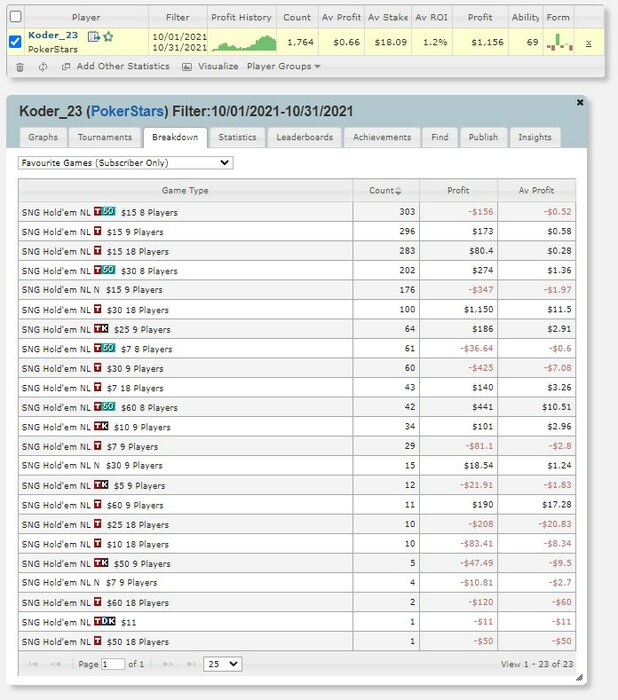This screenshot has height=700, width=618.
Task: Click the TK icon on $5 9 Players row
Action: coord(101,485)
